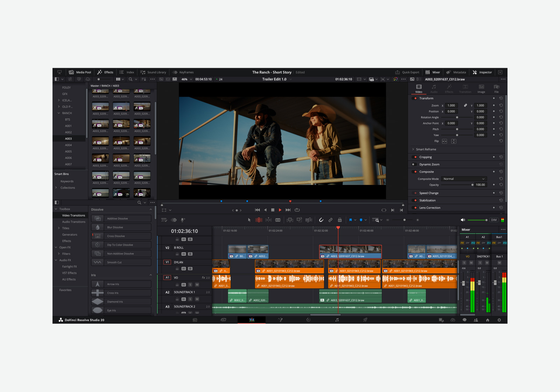Lock the DYLAN video track
Image resolution: width=560 pixels, height=392 pixels.
tap(177, 269)
